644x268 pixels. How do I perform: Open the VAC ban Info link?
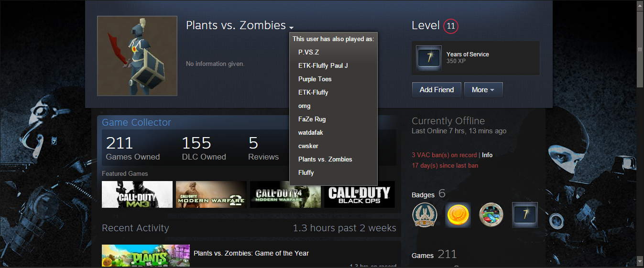[487, 155]
